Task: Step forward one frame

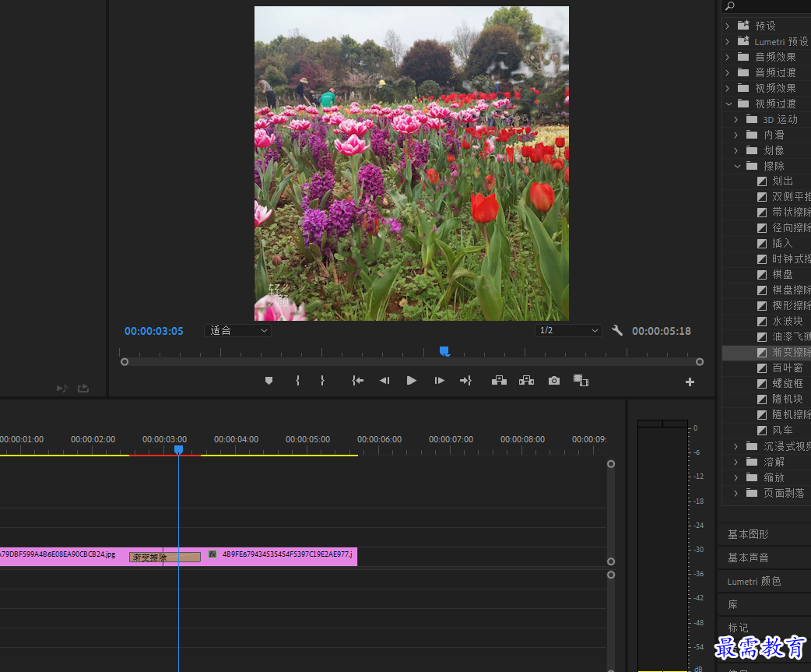Action: tap(439, 381)
